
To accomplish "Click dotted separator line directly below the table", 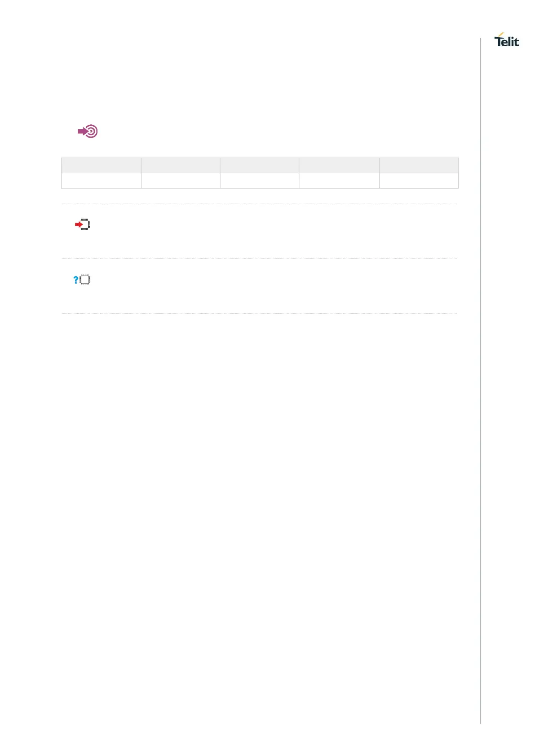I will point(259,203).
